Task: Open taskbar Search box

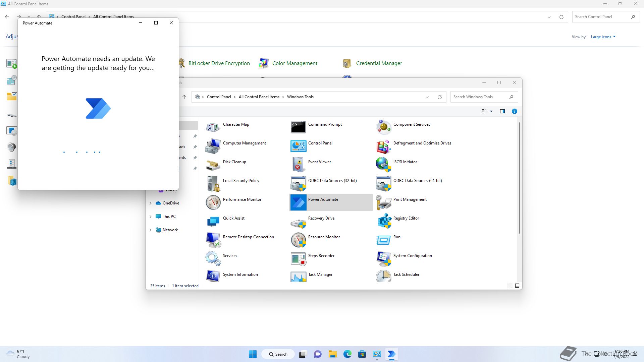Action: coord(278,354)
